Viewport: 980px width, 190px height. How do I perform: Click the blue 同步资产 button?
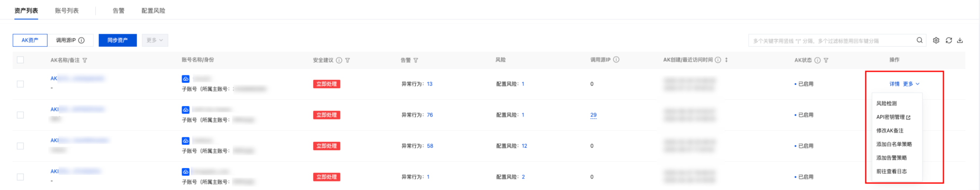(117, 40)
